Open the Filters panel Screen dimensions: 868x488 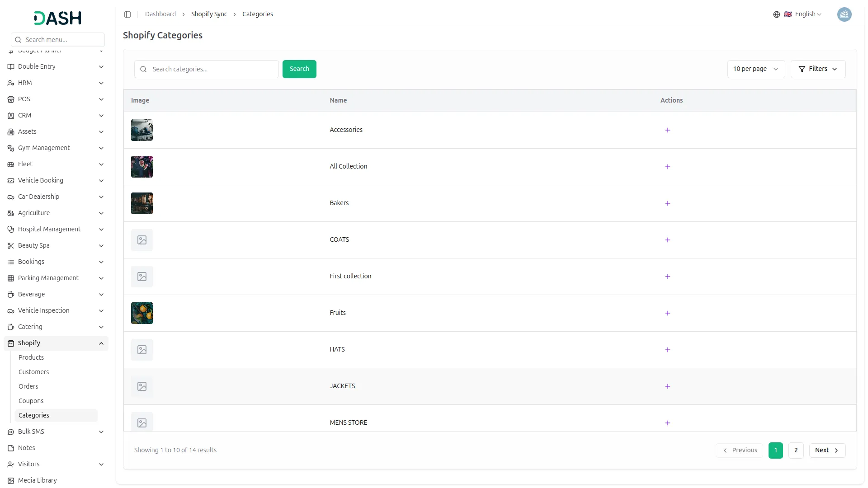[818, 69]
